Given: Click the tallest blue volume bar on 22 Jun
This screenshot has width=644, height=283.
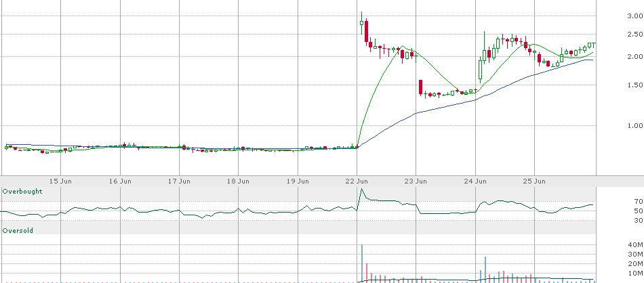Looking at the screenshot, I should point(362,263).
